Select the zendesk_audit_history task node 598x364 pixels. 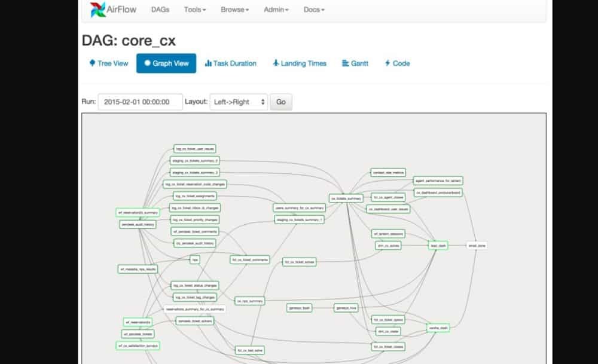pos(138,224)
